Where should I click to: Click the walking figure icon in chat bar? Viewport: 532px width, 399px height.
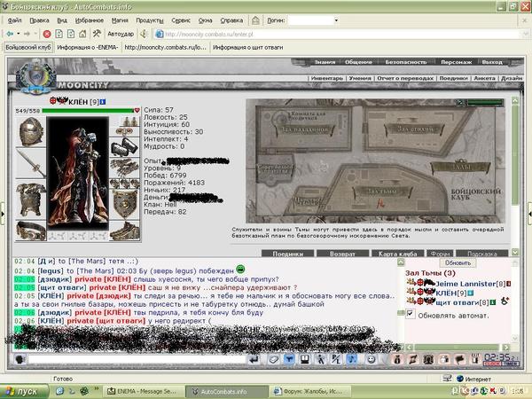320,359
